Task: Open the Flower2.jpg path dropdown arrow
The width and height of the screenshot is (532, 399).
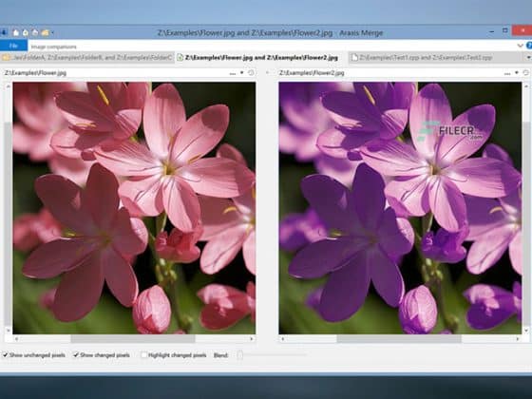Action: pos(517,73)
